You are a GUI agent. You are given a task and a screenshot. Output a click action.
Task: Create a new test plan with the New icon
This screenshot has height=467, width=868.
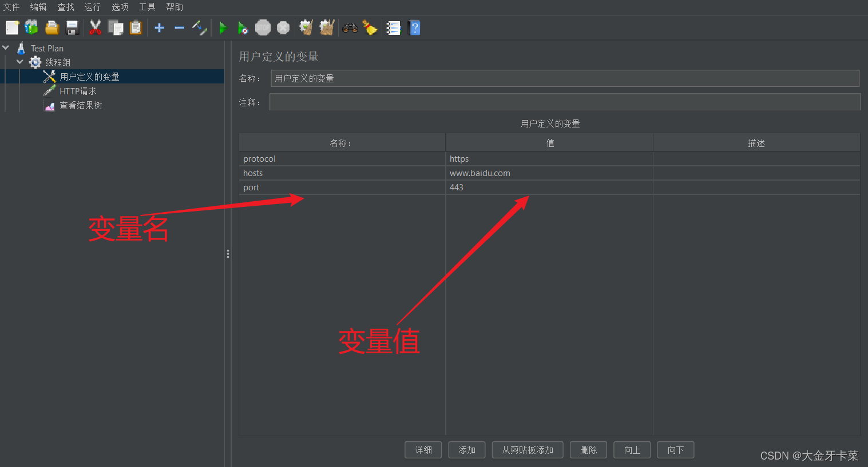(12, 27)
